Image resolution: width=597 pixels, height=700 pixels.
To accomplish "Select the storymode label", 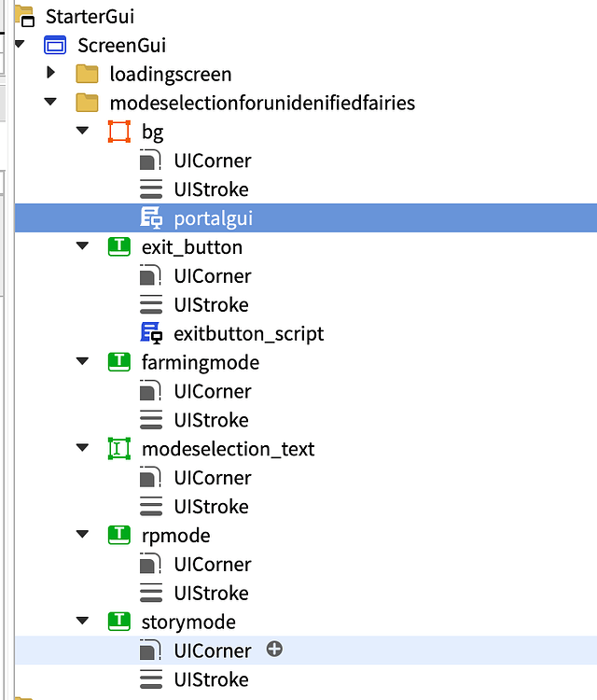I will 188,623.
